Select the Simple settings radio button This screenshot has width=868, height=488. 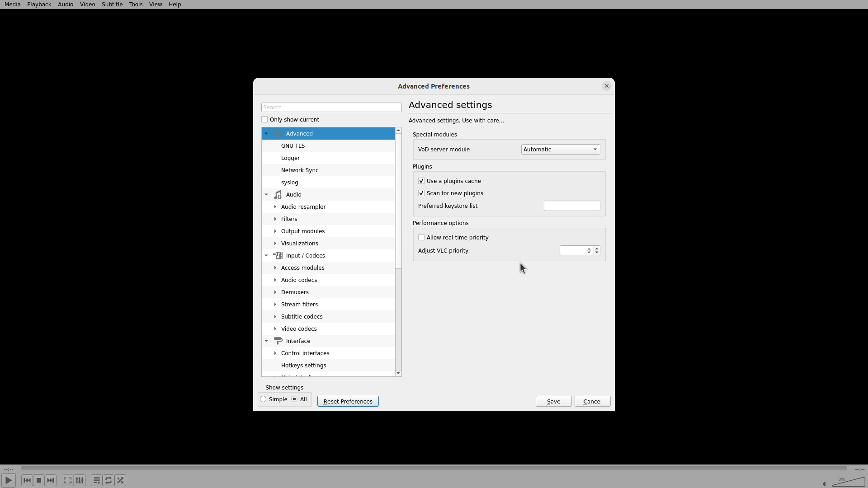click(x=264, y=399)
